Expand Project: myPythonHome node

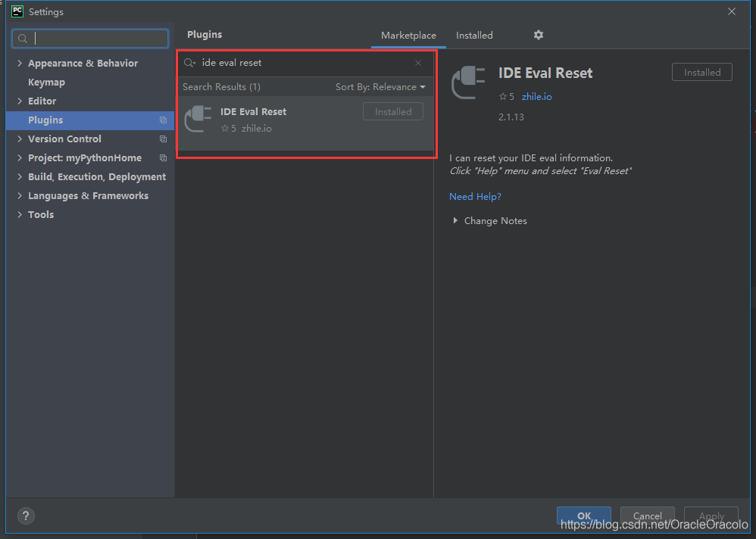pos(20,157)
